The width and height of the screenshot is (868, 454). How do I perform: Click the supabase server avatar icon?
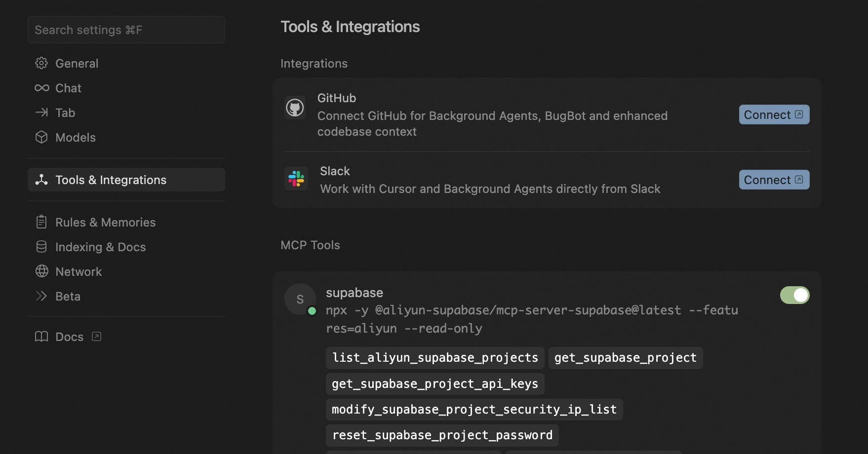click(300, 299)
